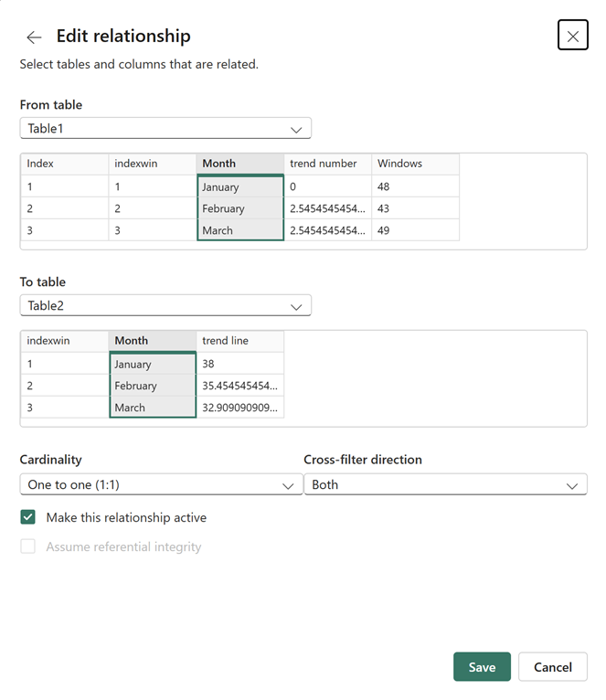Select indexwin column header in Table1
Viewport: 606px width, 700px height.
point(152,164)
